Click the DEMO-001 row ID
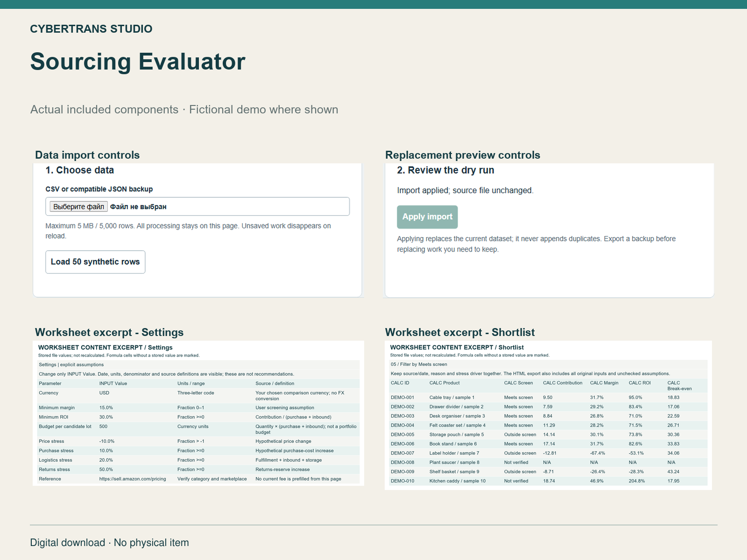 (402, 397)
